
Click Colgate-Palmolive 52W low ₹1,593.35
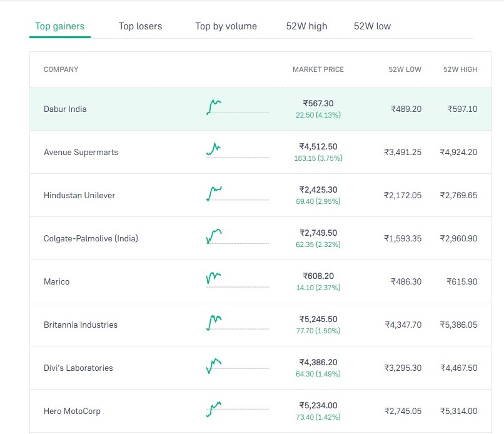(x=403, y=238)
